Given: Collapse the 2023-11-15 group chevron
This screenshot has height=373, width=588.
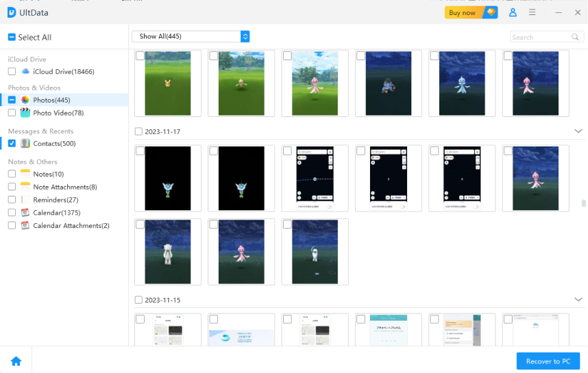Looking at the screenshot, I should (578, 300).
